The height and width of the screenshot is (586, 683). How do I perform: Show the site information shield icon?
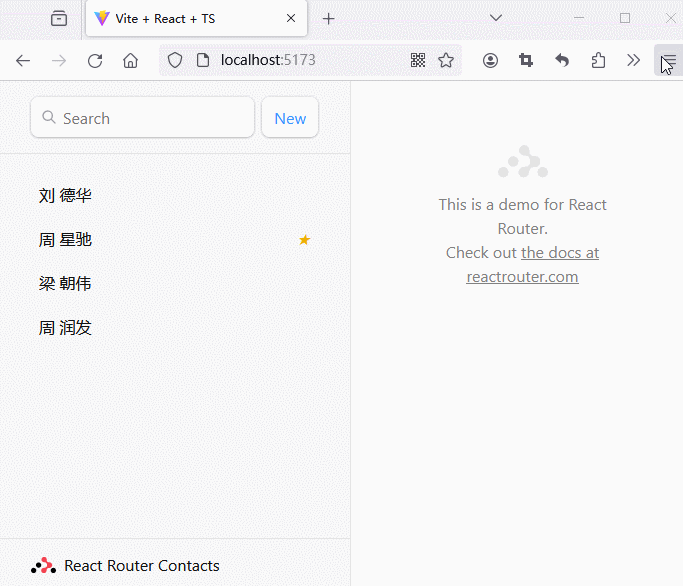click(x=175, y=60)
